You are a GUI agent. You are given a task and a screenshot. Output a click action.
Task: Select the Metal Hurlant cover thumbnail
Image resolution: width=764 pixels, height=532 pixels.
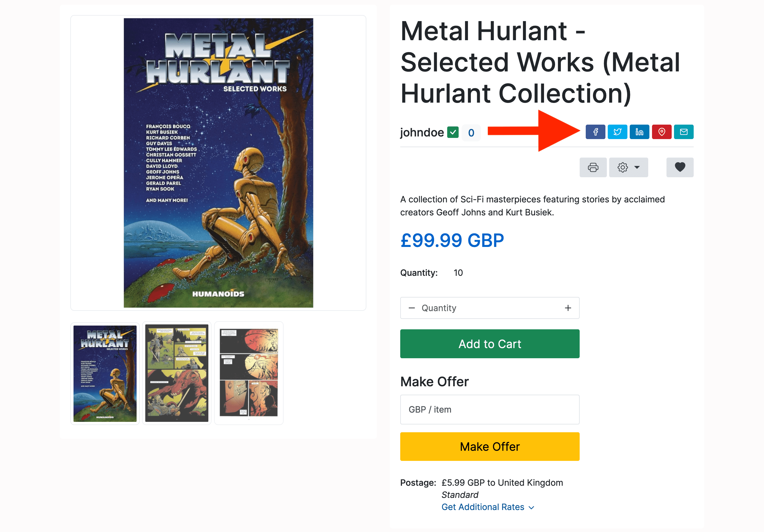tap(105, 373)
